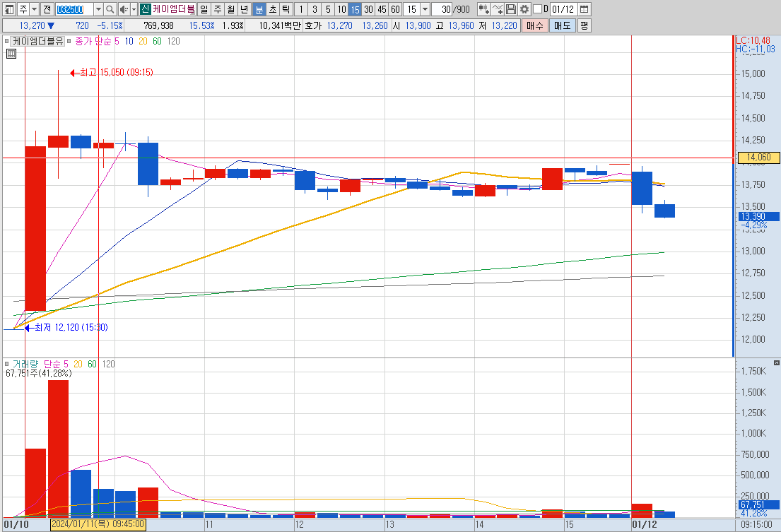Click the date field 01/12
This screenshot has height=532, width=781.
click(563, 9)
